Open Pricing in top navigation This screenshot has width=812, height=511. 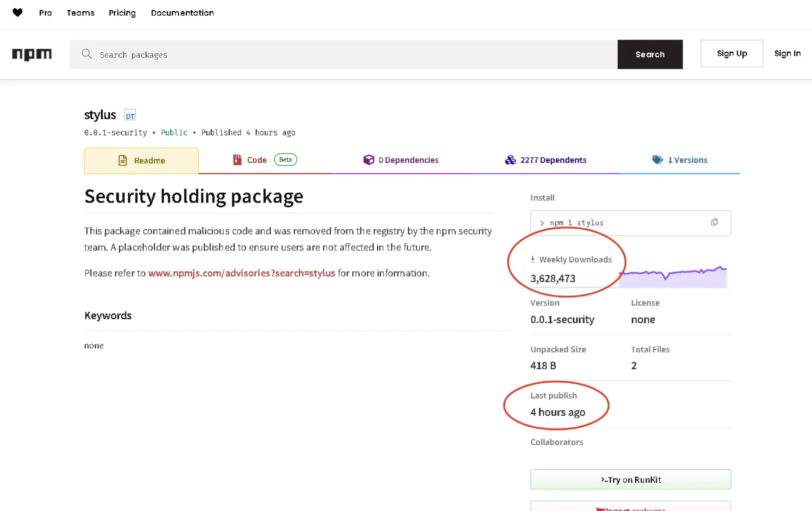tap(122, 13)
